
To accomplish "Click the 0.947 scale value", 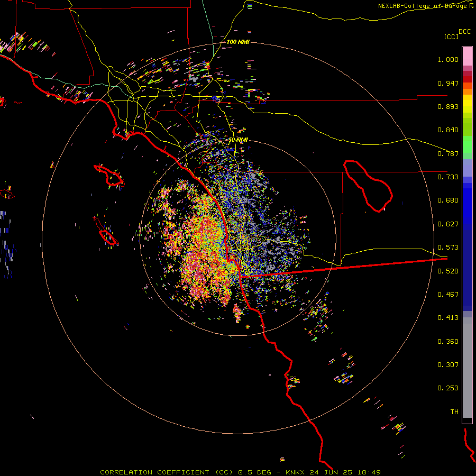I will point(448,83).
